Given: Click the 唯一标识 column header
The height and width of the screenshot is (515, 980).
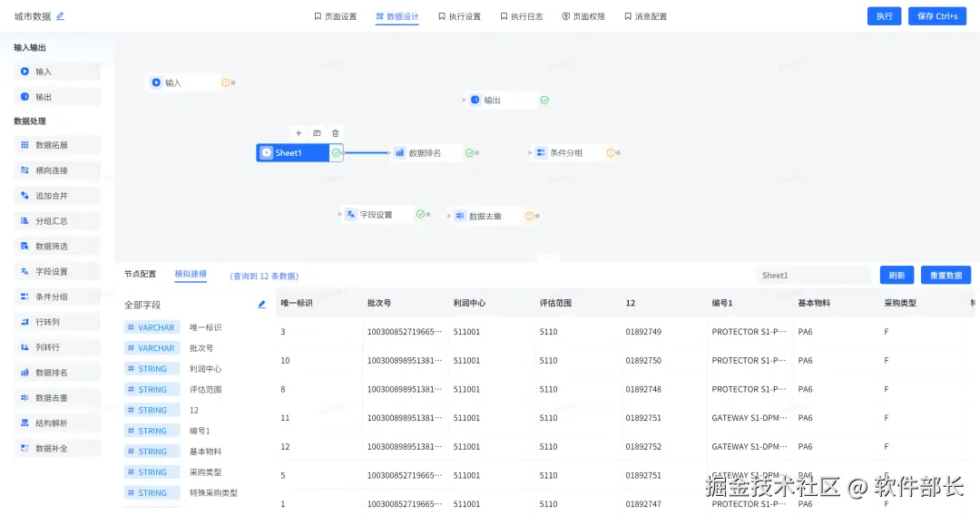Looking at the screenshot, I should point(297,303).
